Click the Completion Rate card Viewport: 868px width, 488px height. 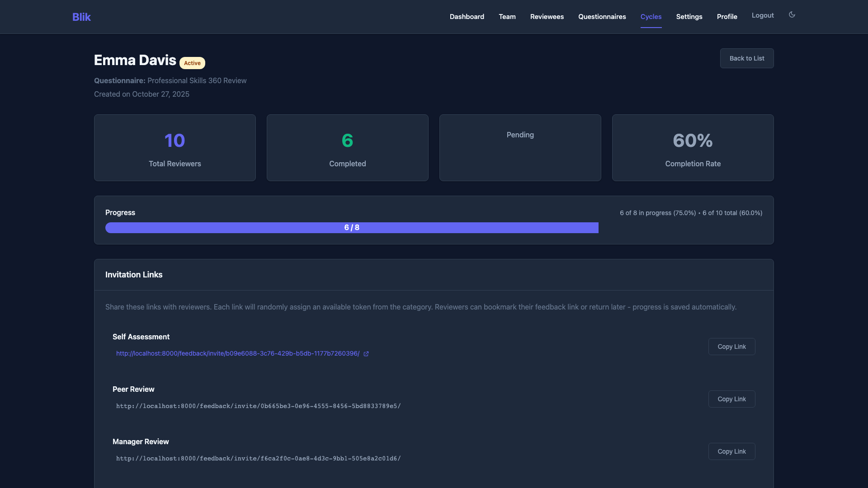(693, 147)
